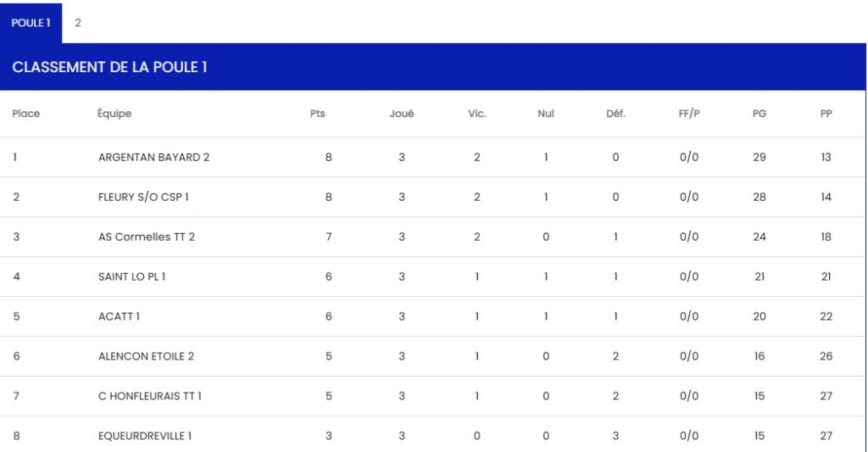Click the ARGENTAN BAYARD 2 team name
The height and width of the screenshot is (452, 868).
tap(153, 157)
